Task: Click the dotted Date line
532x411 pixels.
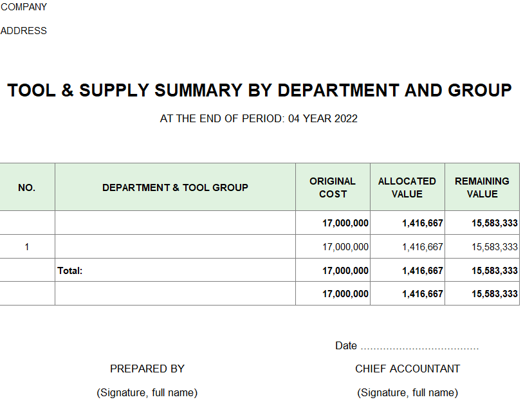Action: [419, 346]
